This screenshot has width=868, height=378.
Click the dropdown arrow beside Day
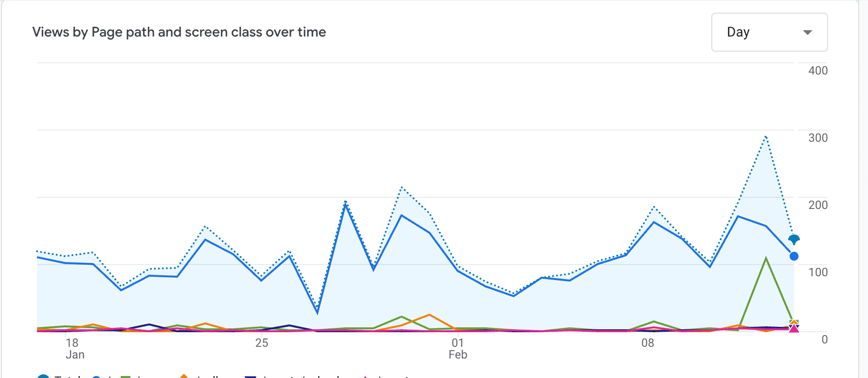pos(807,33)
